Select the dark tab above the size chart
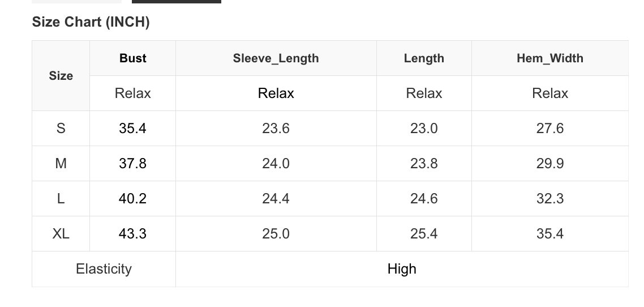The height and width of the screenshot is (307, 644). point(176,1)
